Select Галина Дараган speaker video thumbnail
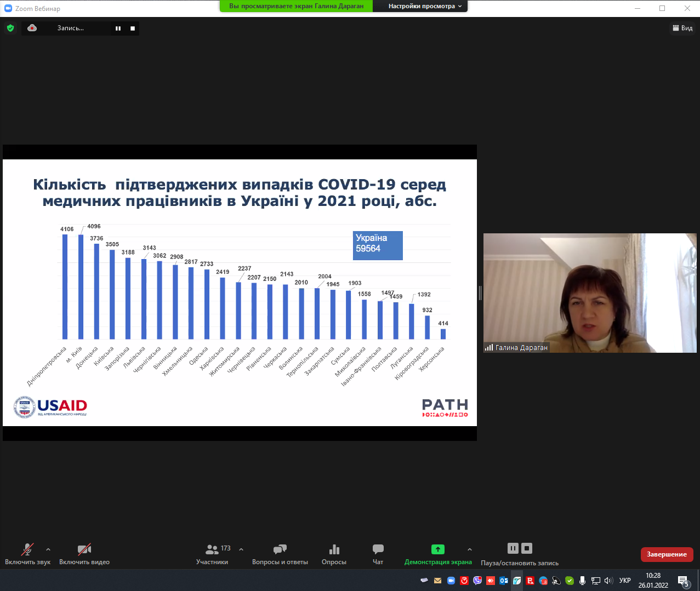700x591 pixels. (590, 293)
